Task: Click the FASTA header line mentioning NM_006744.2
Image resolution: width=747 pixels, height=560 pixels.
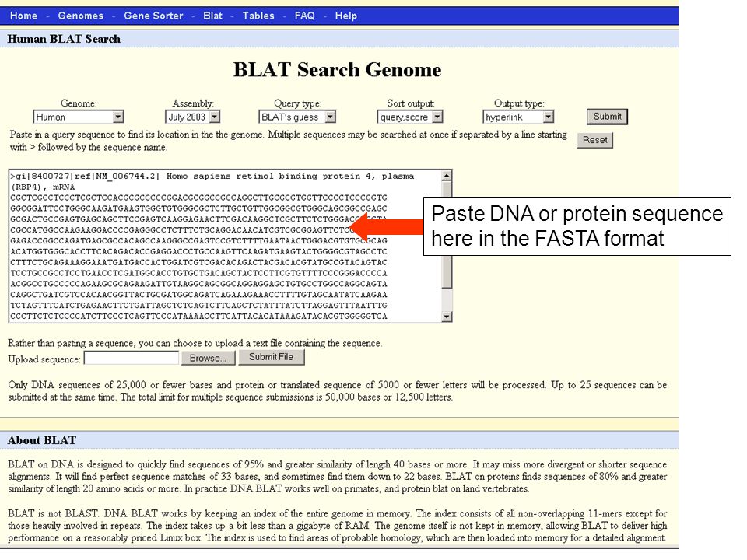Action: click(212, 181)
